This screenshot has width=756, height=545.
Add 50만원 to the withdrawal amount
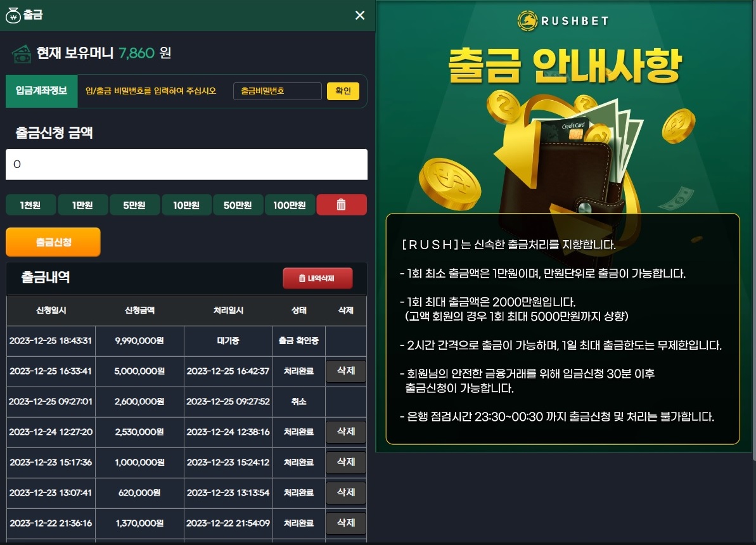(x=238, y=205)
